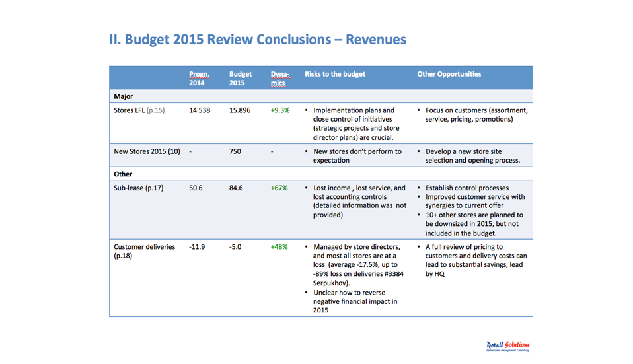Select the 'Major' section row label

click(x=123, y=96)
